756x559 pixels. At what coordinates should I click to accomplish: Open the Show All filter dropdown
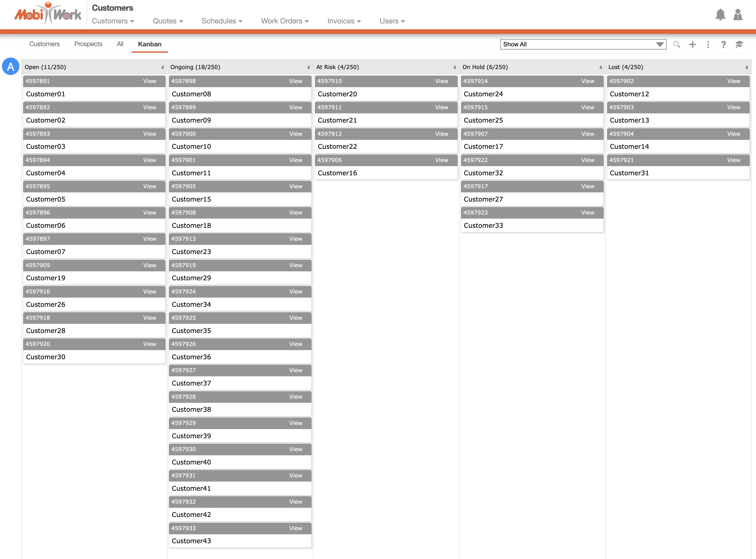(583, 44)
